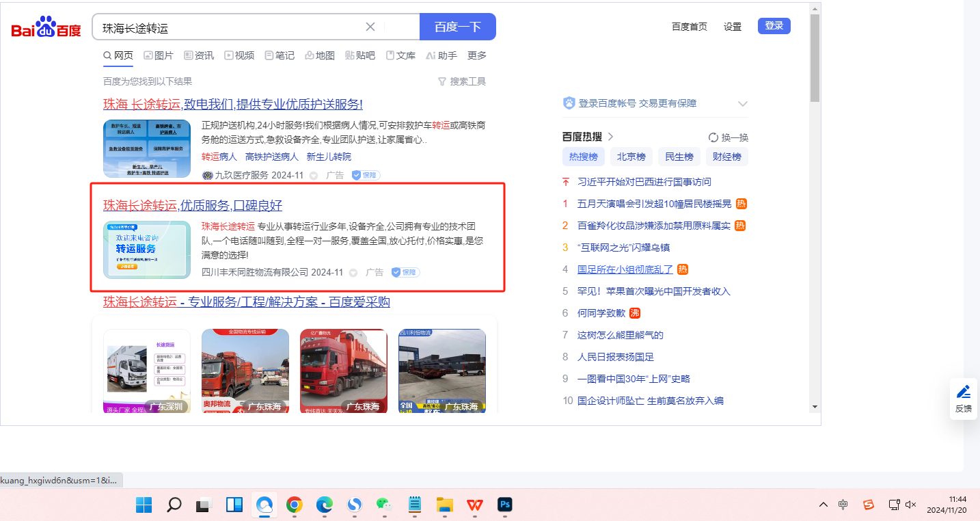This screenshot has height=521, width=980.
Task: Open WeChat from the taskbar
Action: pyautogui.click(x=385, y=505)
